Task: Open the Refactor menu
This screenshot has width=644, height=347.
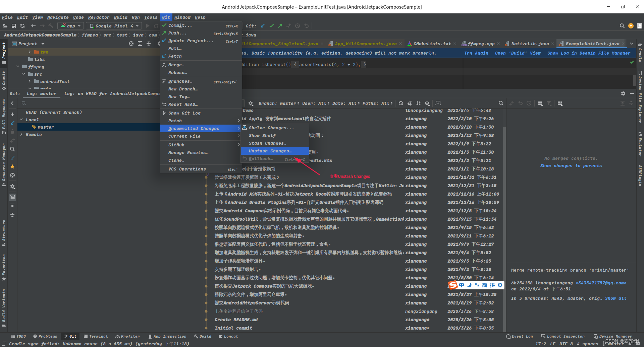Action: [x=99, y=17]
